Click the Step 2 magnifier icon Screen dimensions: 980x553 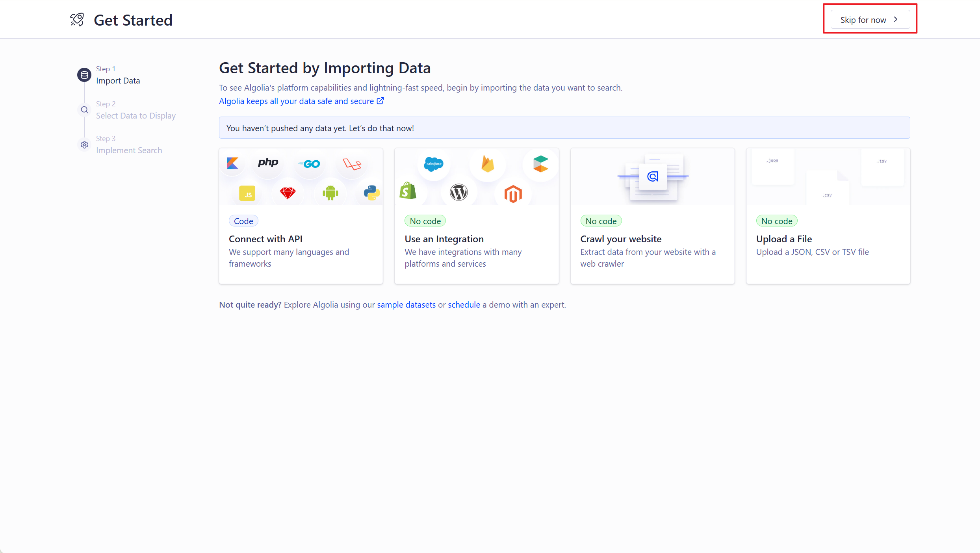(84, 109)
